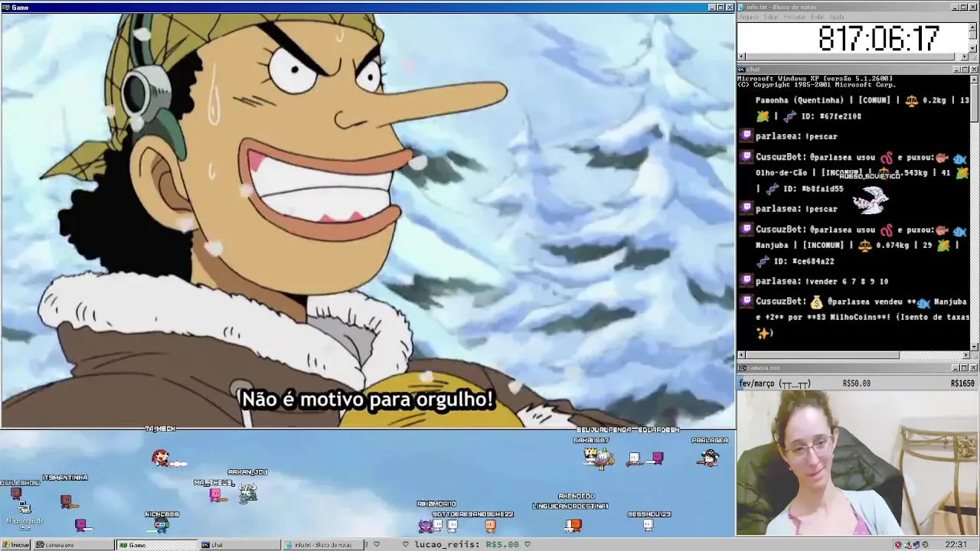Click the taskbar clock 22:31
The height and width of the screenshot is (551, 980).
[955, 545]
